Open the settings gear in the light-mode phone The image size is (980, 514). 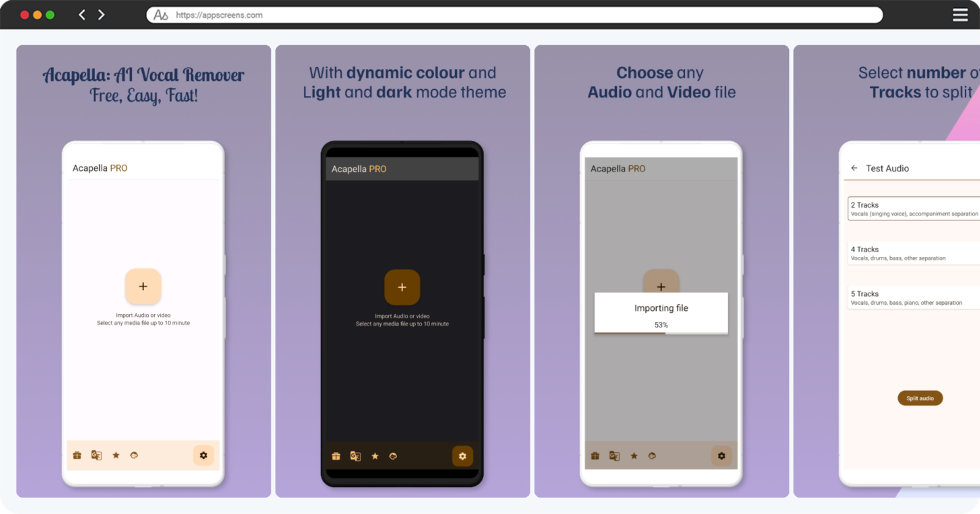point(203,455)
